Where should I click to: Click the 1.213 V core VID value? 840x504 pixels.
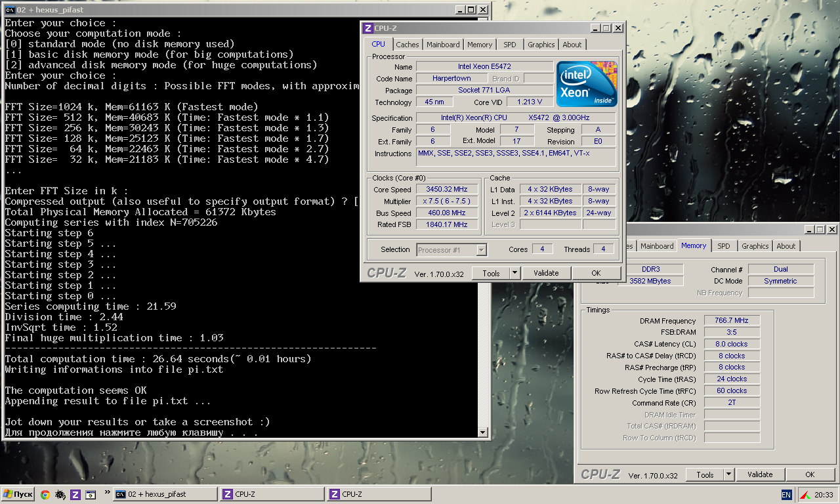click(x=529, y=102)
